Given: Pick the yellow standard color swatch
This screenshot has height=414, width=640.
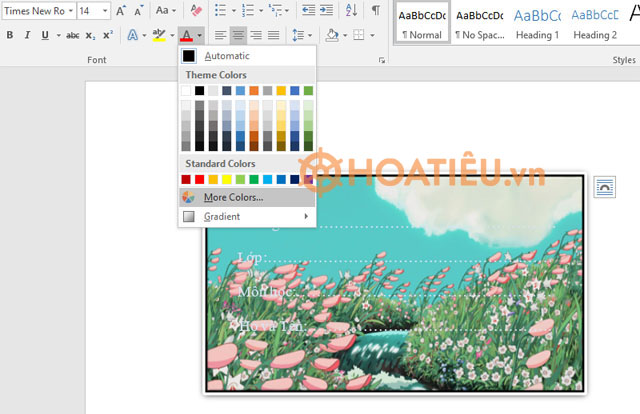Looking at the screenshot, I should point(227,179).
